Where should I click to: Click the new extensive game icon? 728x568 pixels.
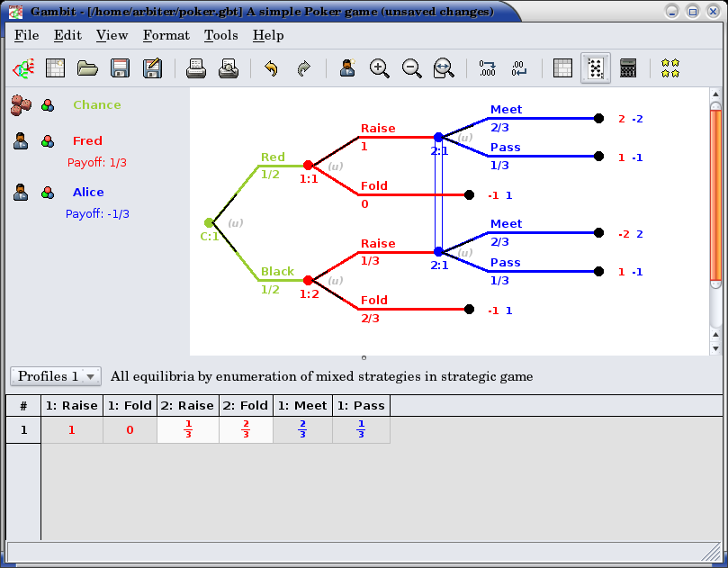click(x=22, y=68)
